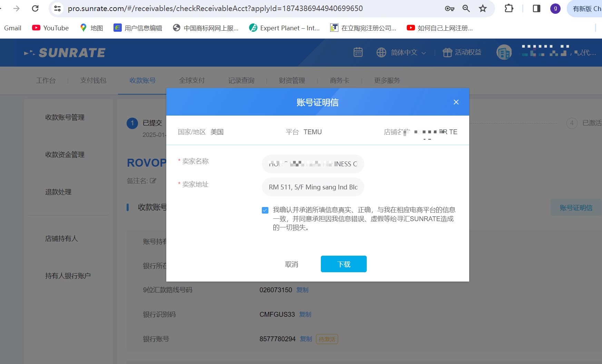
Task: Close the 账号证明信 dialog
Action: click(x=456, y=102)
